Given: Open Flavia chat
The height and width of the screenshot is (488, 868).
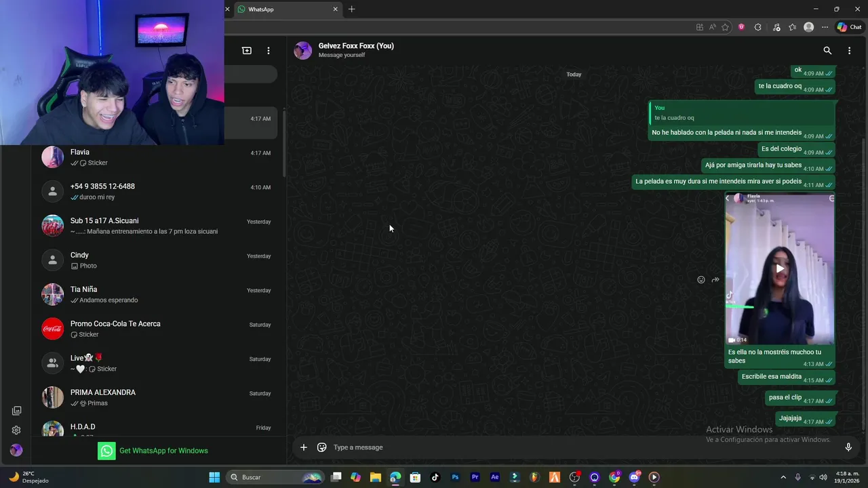Looking at the screenshot, I should click(x=157, y=157).
